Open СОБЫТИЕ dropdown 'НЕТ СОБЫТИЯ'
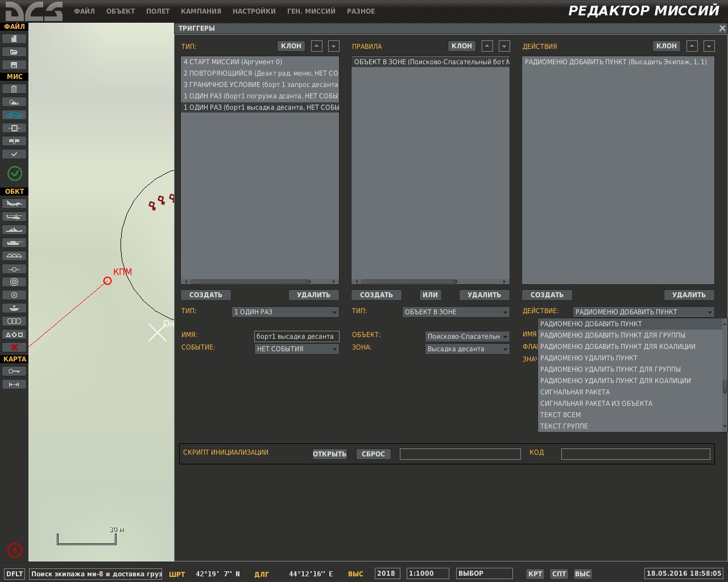This screenshot has height=582, width=728. [297, 349]
